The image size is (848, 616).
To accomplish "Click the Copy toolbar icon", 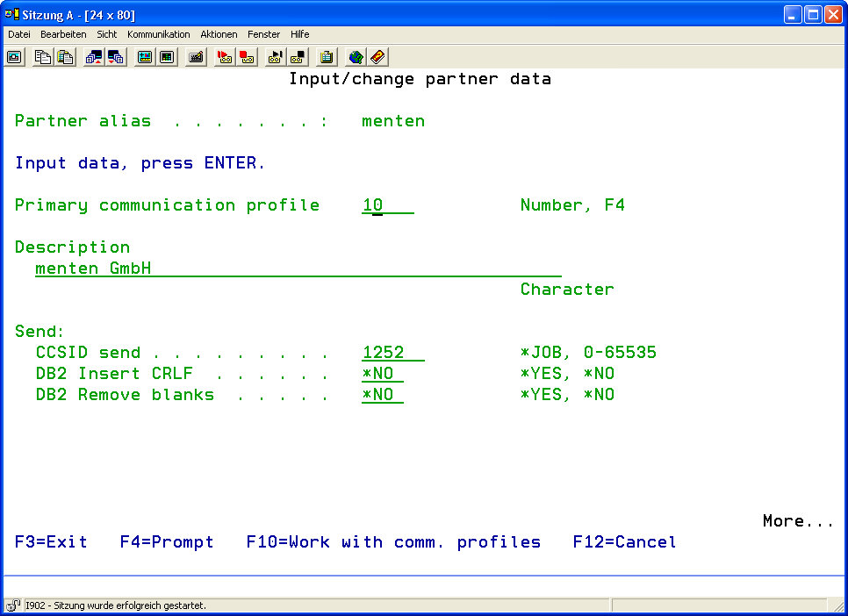I will tap(42, 57).
